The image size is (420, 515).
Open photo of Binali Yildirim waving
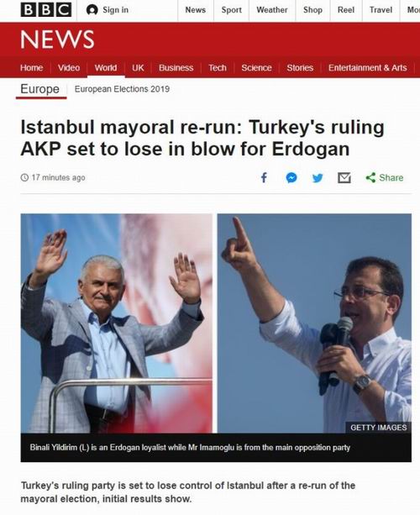point(117,323)
